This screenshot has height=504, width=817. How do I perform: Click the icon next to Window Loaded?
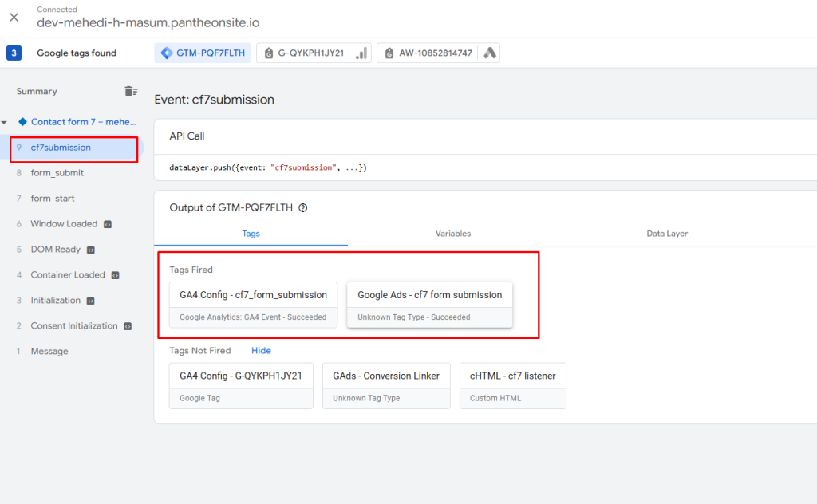108,224
